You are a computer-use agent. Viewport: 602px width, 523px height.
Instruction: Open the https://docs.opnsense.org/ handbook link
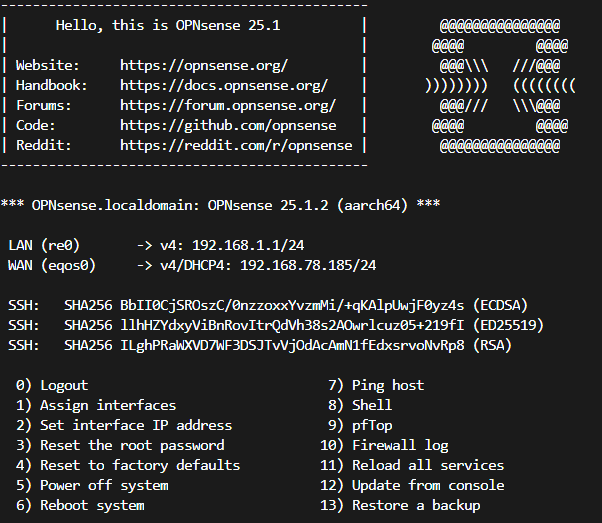[224, 85]
